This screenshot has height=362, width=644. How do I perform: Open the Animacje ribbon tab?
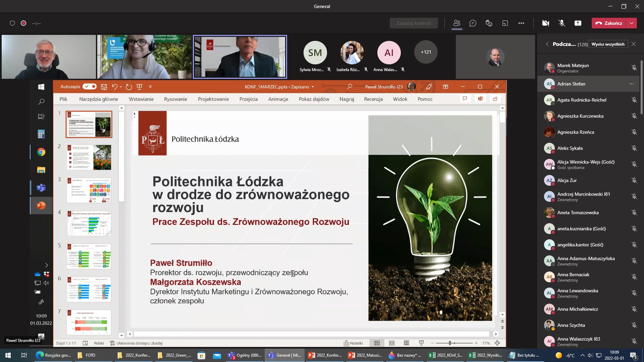tap(278, 99)
